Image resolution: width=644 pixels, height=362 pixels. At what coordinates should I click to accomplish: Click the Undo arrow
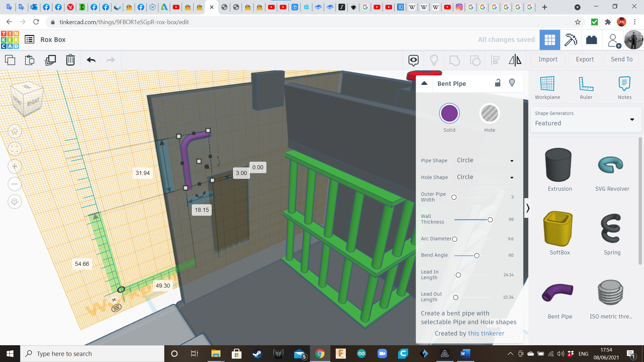91,60
